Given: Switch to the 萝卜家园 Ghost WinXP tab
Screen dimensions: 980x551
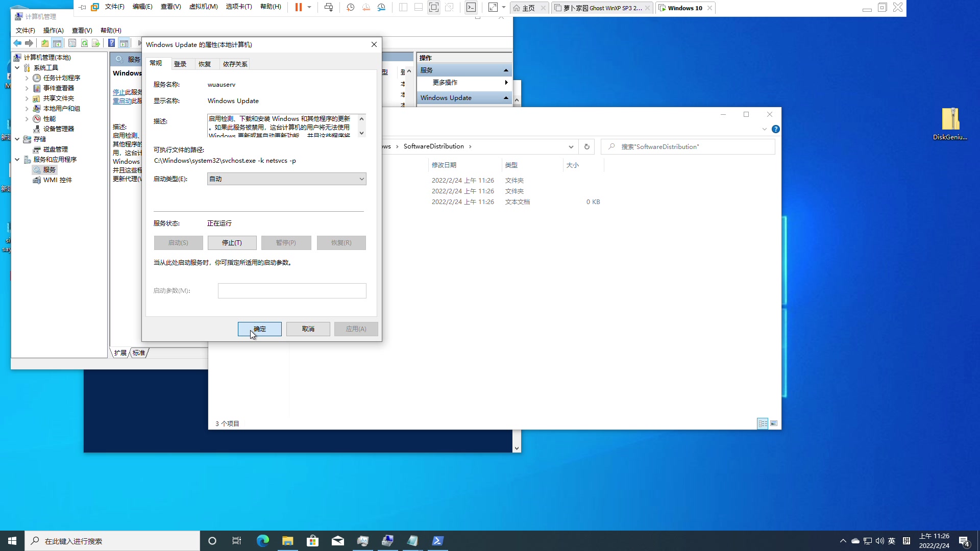Looking at the screenshot, I should click(x=602, y=8).
